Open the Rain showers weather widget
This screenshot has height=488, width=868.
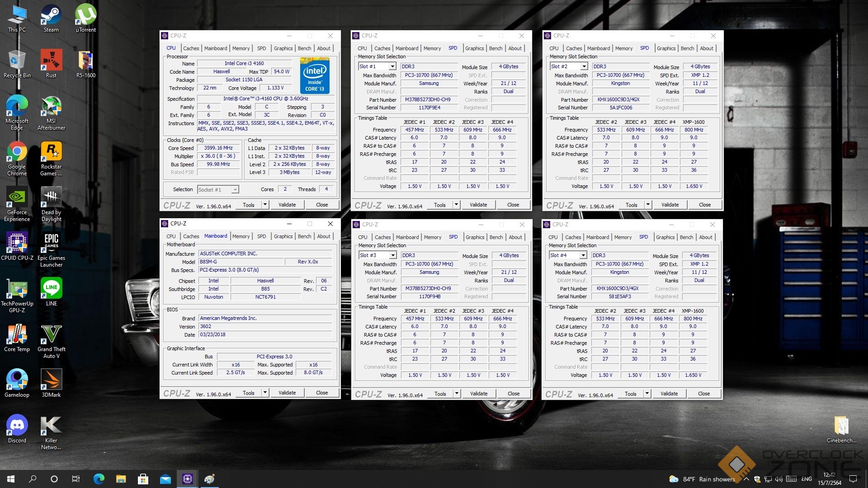[x=702, y=479]
